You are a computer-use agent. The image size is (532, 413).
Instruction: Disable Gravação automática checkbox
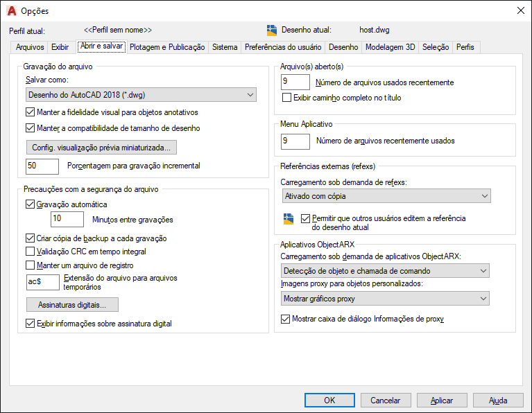click(31, 204)
